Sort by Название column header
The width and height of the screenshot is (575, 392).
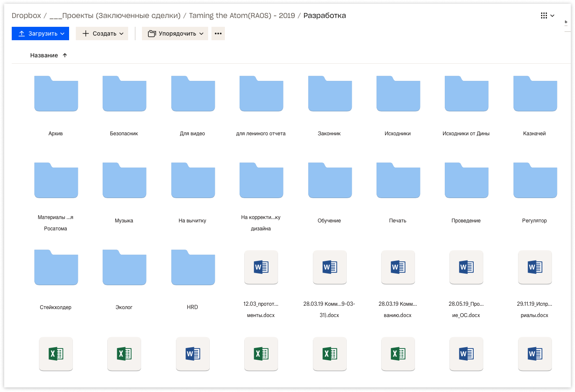point(49,55)
